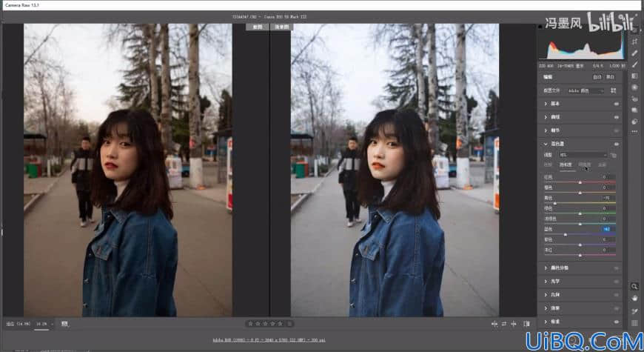Click the 黑白 black and white button
Screen dimensions: 644x352
point(611,77)
